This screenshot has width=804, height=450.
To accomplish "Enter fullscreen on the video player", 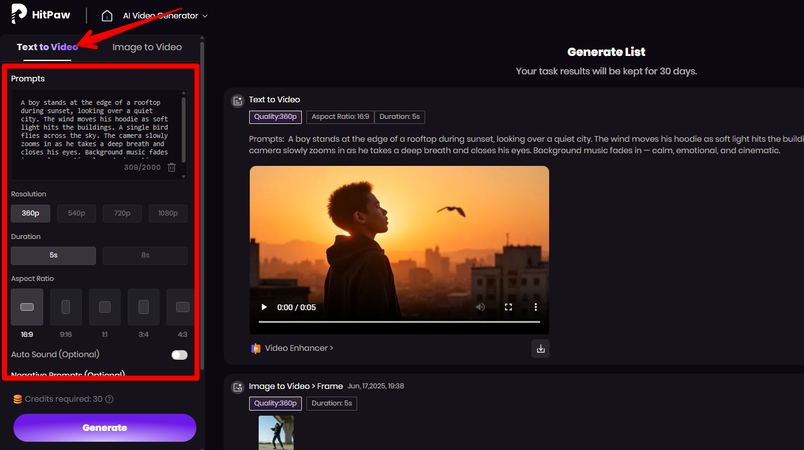I will coord(508,307).
